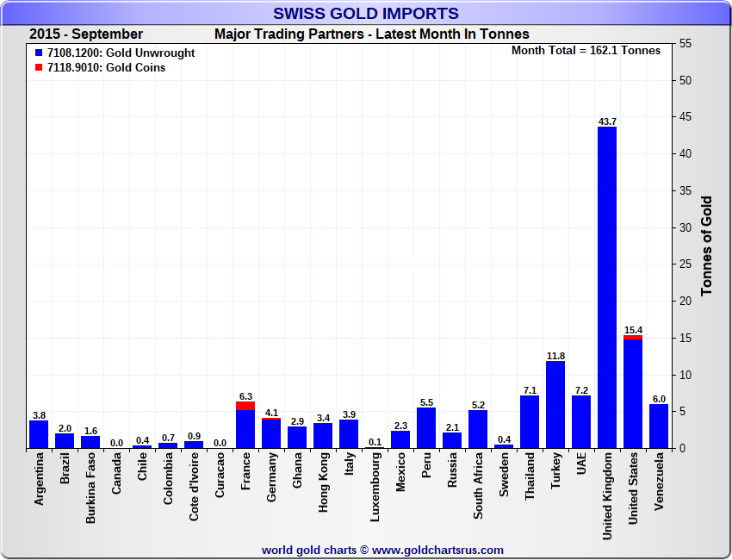
Task: Click the blue Gold Unwrought legend swatch
Action: (x=37, y=53)
